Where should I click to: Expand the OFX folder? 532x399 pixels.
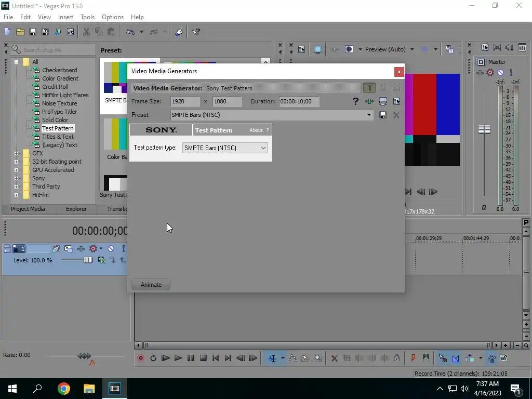[x=16, y=153]
